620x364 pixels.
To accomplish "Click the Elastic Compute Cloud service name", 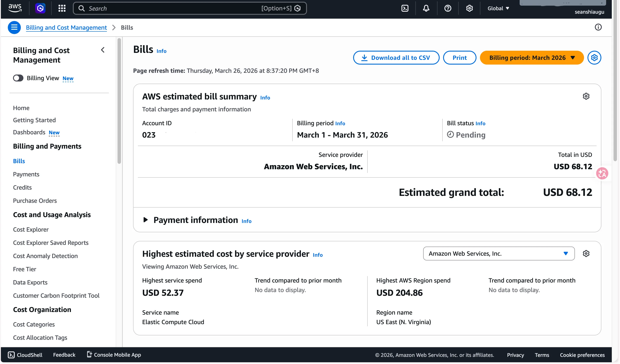I will pyautogui.click(x=173, y=322).
